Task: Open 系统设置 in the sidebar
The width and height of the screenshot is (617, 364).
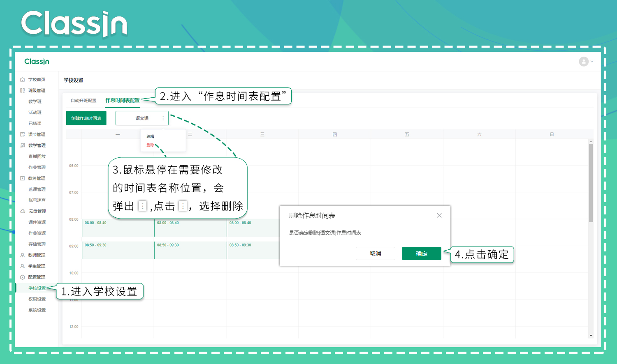Action: [x=37, y=310]
